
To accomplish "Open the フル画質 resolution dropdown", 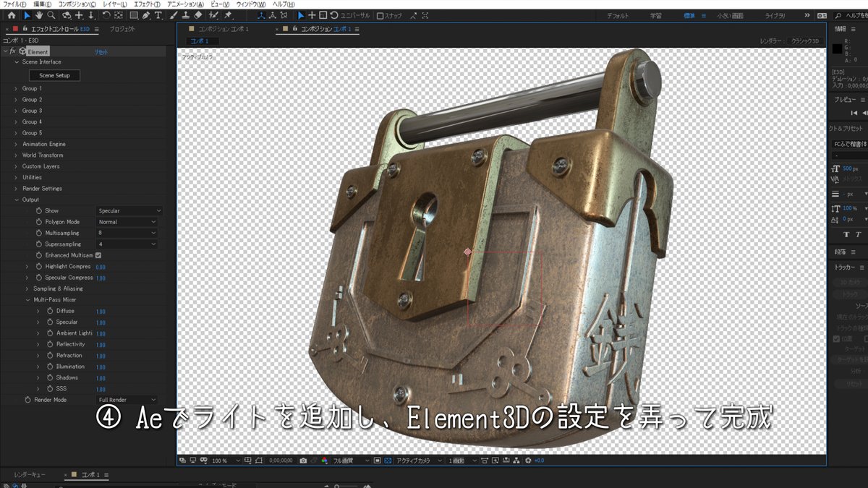I will (351, 461).
